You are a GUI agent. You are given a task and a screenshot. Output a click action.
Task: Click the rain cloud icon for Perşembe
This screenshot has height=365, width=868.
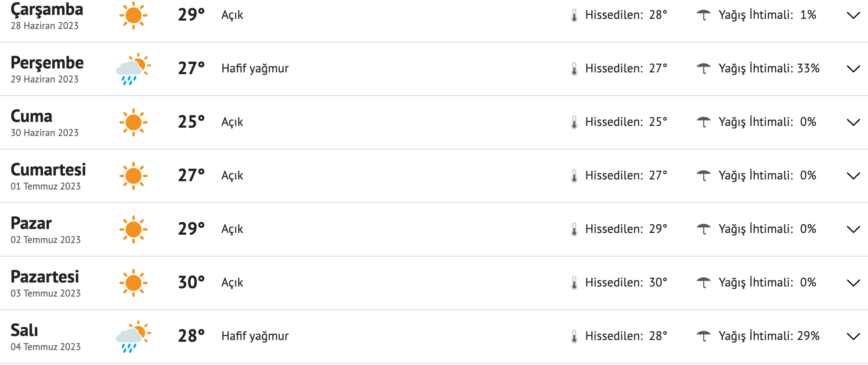click(133, 69)
